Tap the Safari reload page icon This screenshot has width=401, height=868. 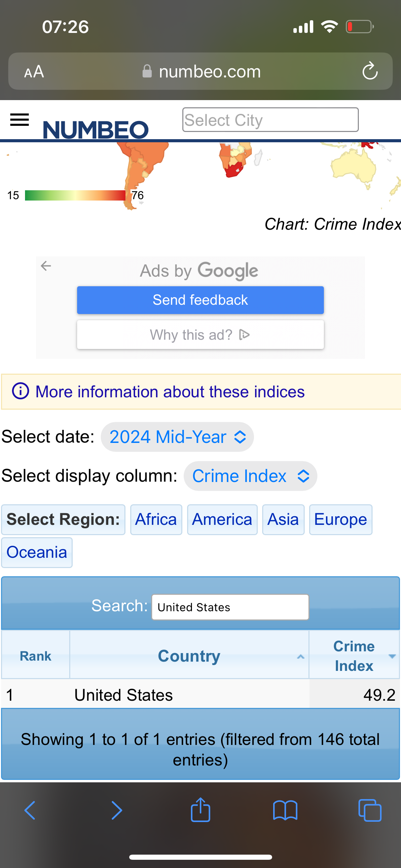click(370, 71)
